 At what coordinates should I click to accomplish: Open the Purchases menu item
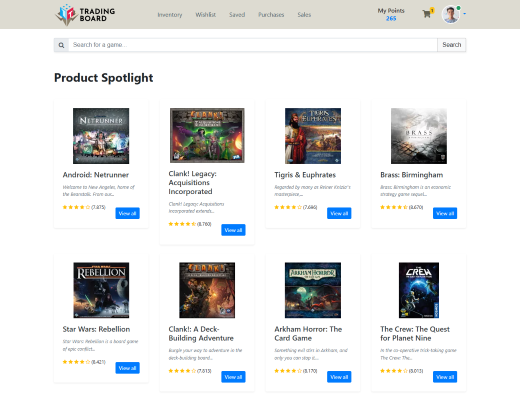(271, 15)
